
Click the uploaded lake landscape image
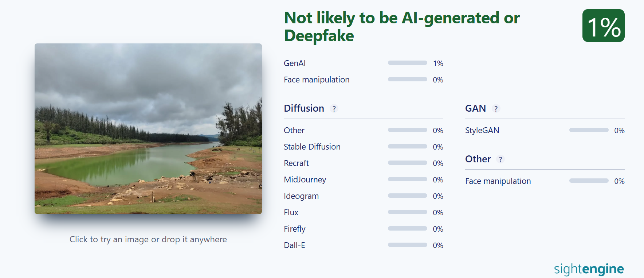[148, 129]
